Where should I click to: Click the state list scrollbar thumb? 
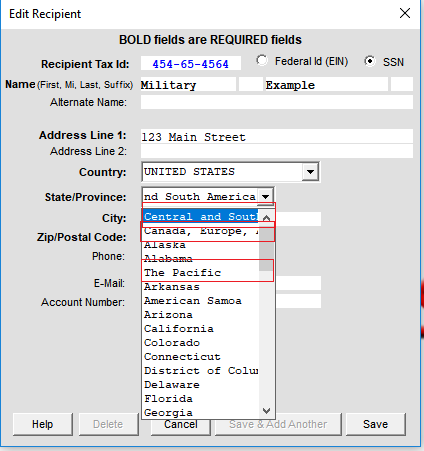[x=266, y=247]
